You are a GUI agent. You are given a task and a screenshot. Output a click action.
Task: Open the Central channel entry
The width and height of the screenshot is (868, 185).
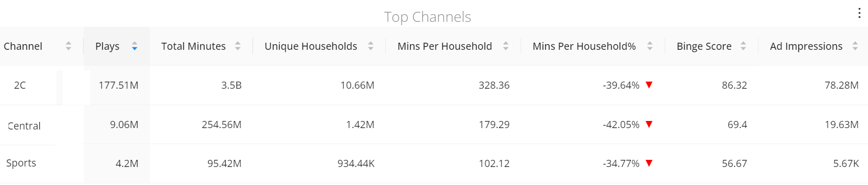point(24,126)
